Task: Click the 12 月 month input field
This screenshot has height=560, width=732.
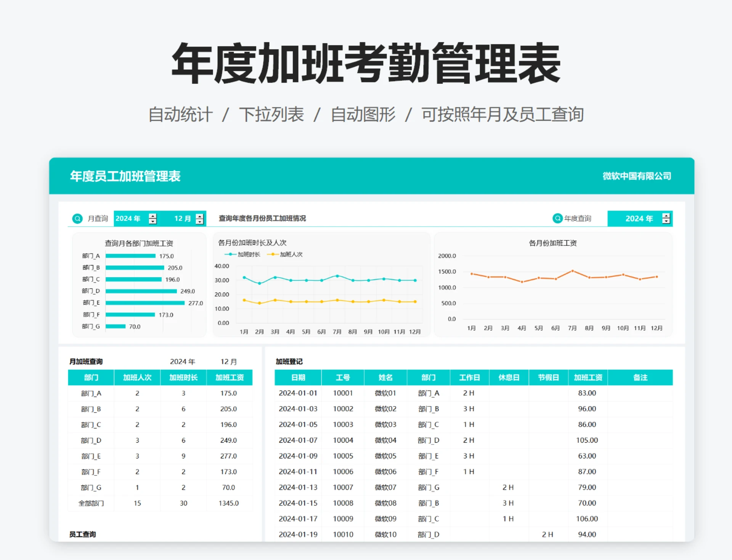Action: 181,218
